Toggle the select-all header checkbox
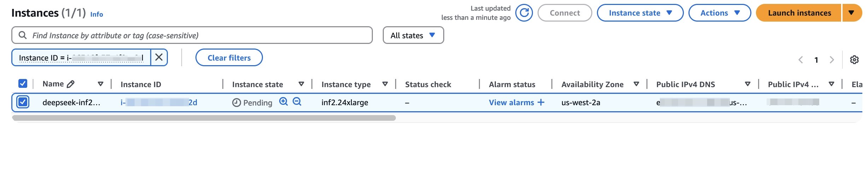Screen dimensions: 868x170 tap(23, 84)
